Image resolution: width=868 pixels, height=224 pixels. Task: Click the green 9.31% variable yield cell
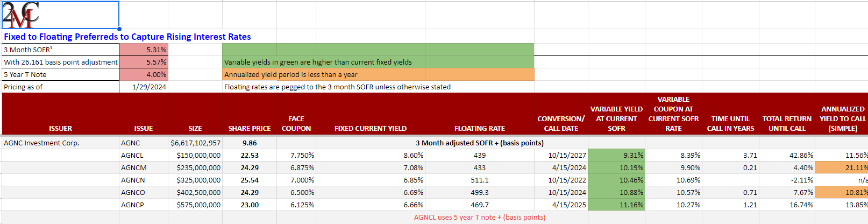[616, 155]
